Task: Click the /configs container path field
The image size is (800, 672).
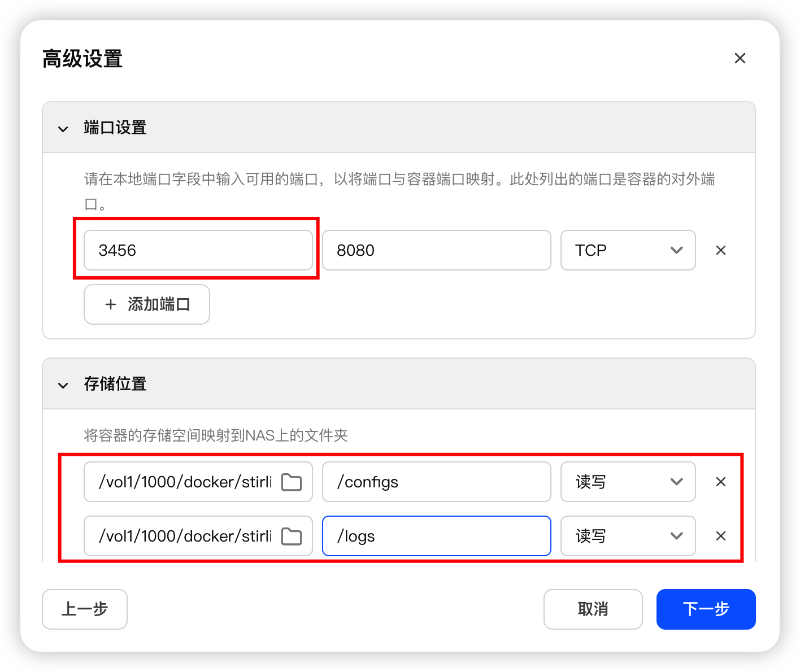Action: [x=436, y=482]
